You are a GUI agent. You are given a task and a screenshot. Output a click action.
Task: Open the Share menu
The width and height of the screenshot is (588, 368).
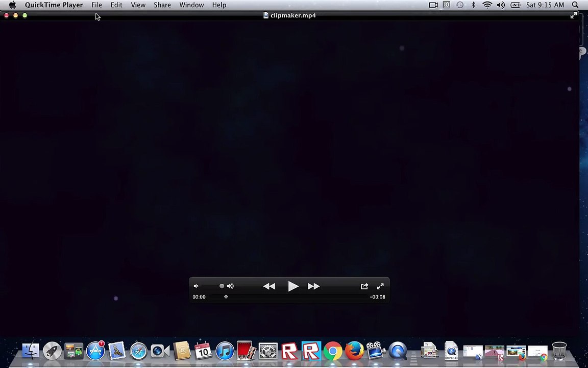coord(162,5)
